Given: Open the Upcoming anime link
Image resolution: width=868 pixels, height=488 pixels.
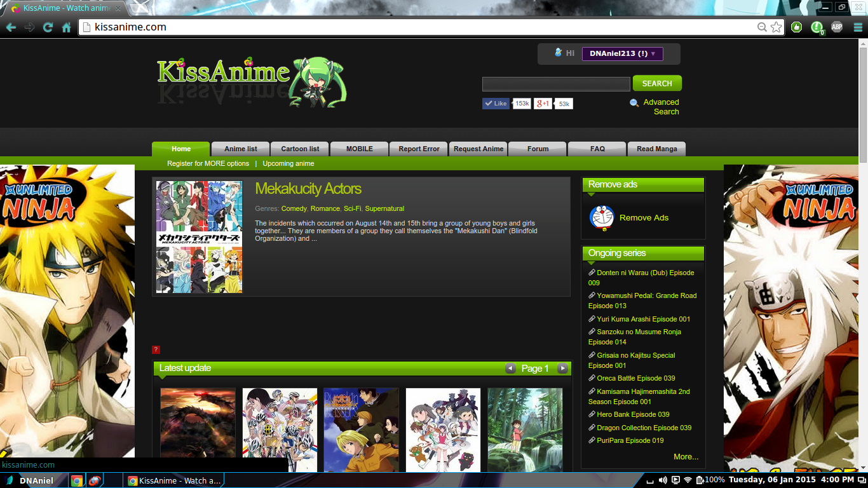Looking at the screenshot, I should (288, 163).
